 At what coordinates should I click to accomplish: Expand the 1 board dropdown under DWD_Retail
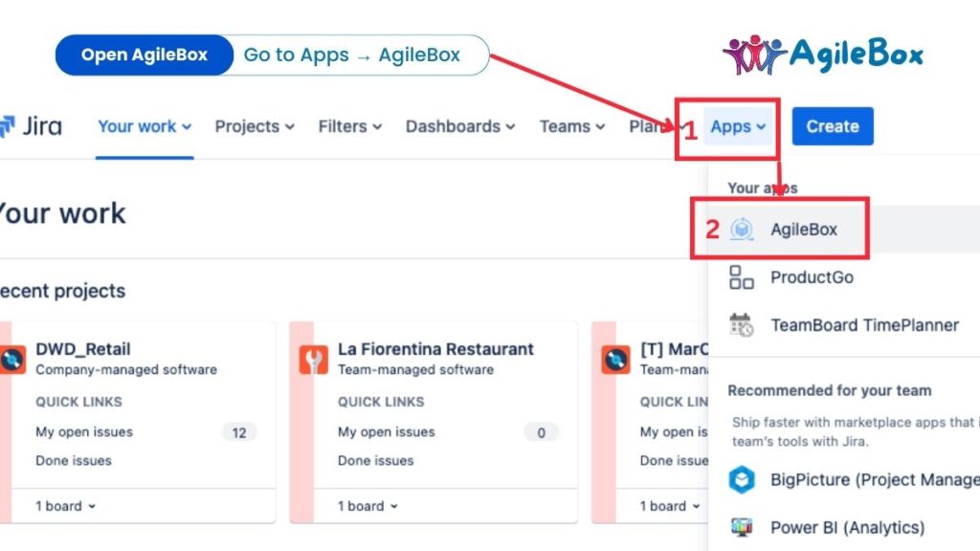pos(62,506)
